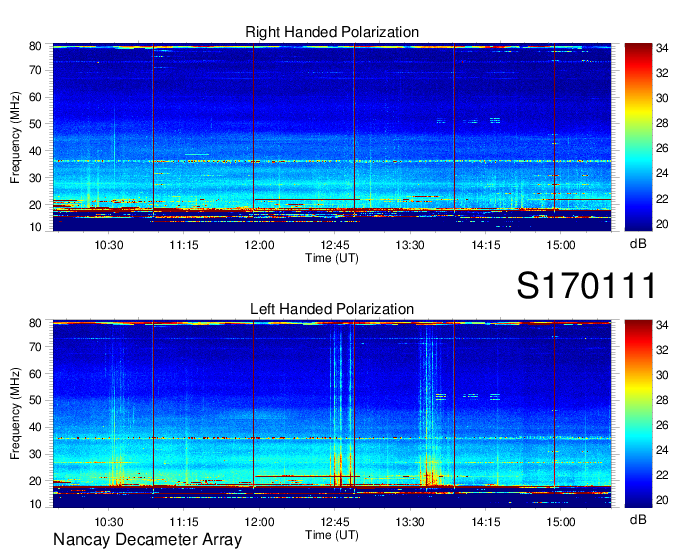The height and width of the screenshot is (552, 680).
Task: Click '30' frequency tick of Right Handed plot
Action: point(35,178)
